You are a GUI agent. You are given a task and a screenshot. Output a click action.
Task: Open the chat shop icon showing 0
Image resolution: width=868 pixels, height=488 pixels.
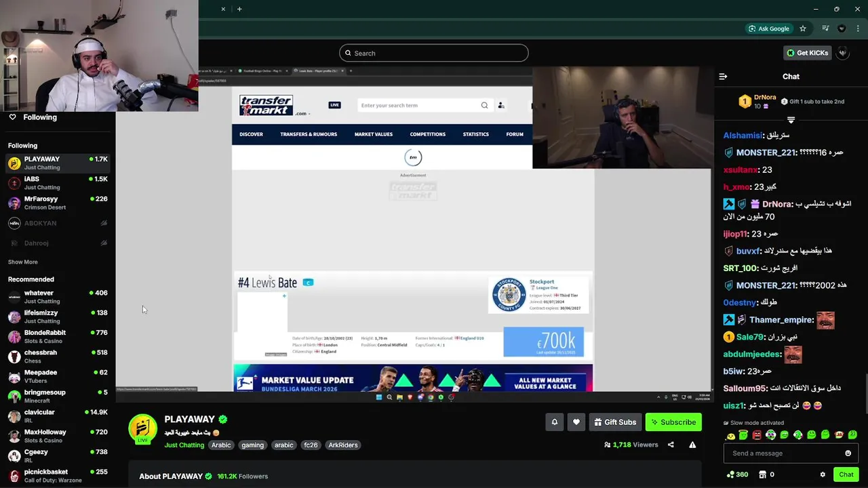pos(766,474)
